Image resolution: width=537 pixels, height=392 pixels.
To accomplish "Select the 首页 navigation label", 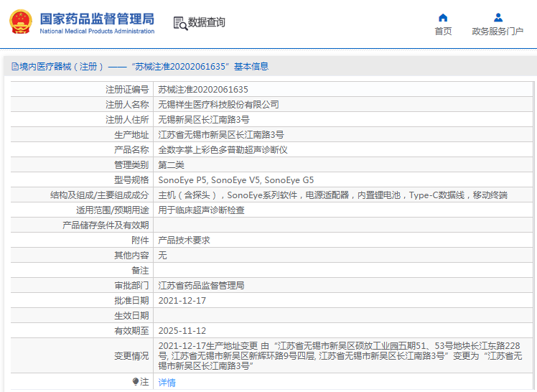I will 443,31.
